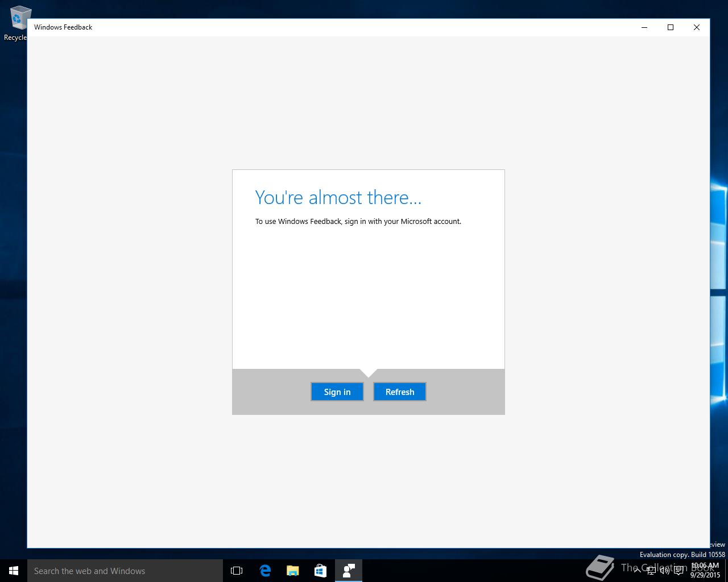
Task: Click the Refresh button
Action: click(x=400, y=392)
